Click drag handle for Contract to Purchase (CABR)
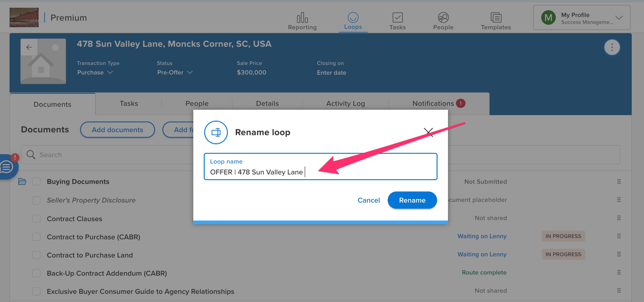 coord(619,236)
